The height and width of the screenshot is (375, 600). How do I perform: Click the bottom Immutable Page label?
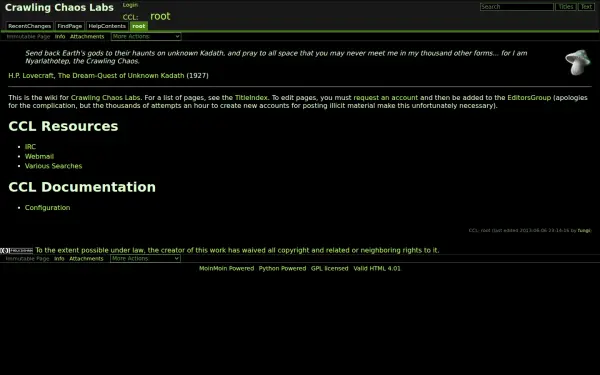click(x=28, y=259)
